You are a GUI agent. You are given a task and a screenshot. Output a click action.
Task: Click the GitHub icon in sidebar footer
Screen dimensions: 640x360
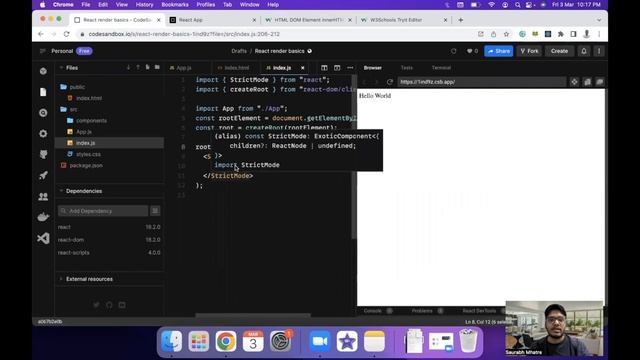(109, 305)
